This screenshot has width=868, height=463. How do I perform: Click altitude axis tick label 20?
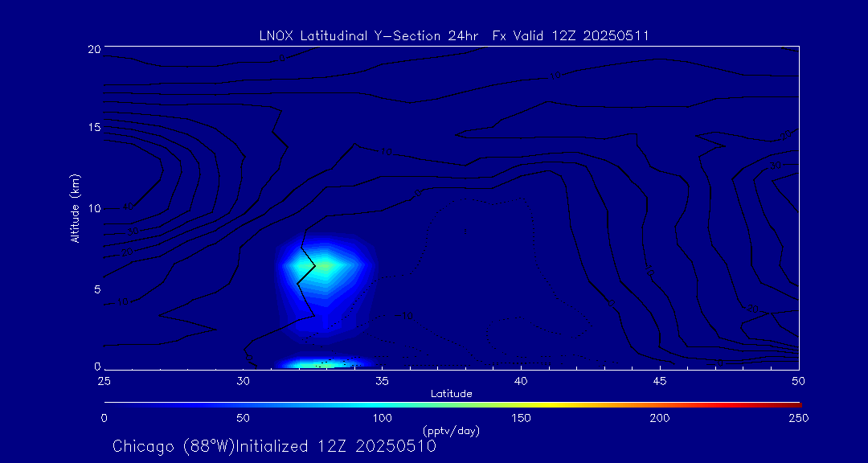click(94, 48)
